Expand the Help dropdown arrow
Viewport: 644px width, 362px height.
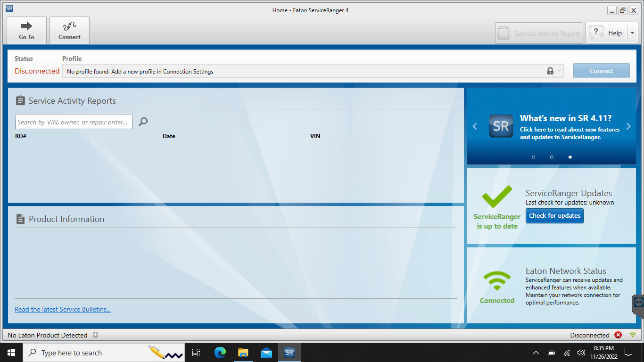coord(632,33)
